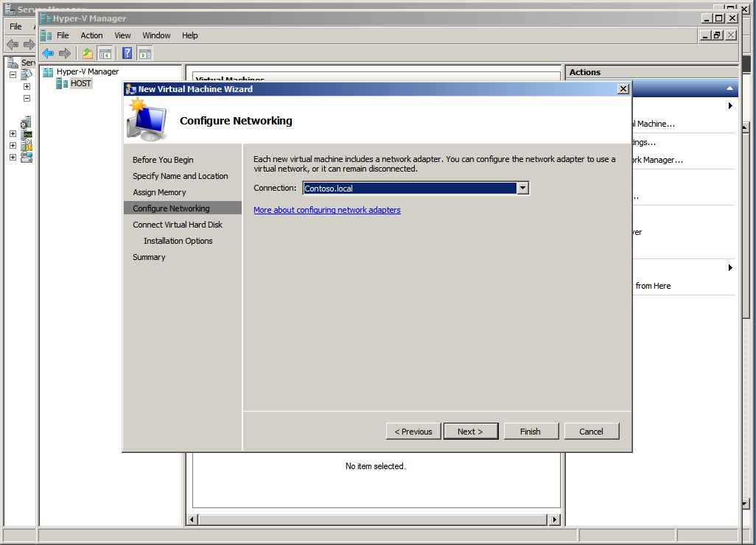Close the New Virtual Machine Wizard dialog
Screen dimensions: 756x545
point(623,89)
